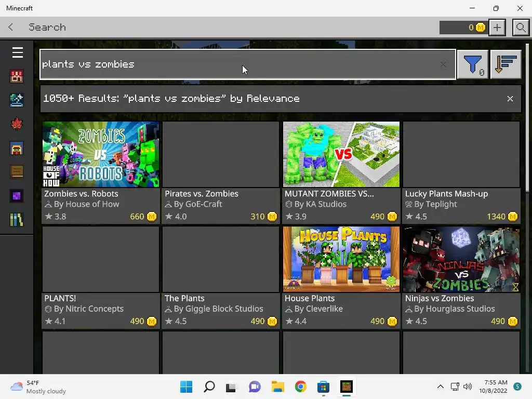Screen dimensions: 532x399
Task: Open the Zombies vs. Robots thumbnail
Action: tap(101, 154)
